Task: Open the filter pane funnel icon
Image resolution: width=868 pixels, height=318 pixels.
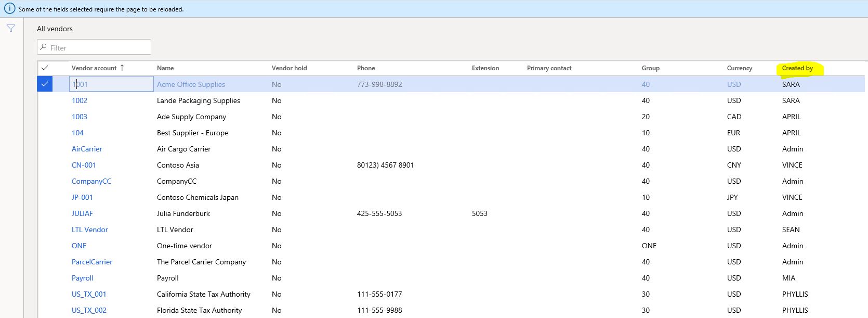Action: point(11,28)
